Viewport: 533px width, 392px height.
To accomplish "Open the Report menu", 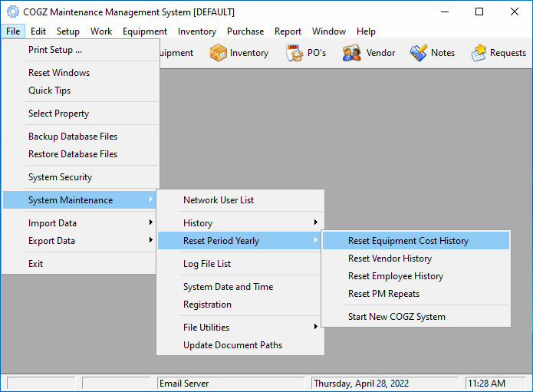I will click(x=288, y=31).
